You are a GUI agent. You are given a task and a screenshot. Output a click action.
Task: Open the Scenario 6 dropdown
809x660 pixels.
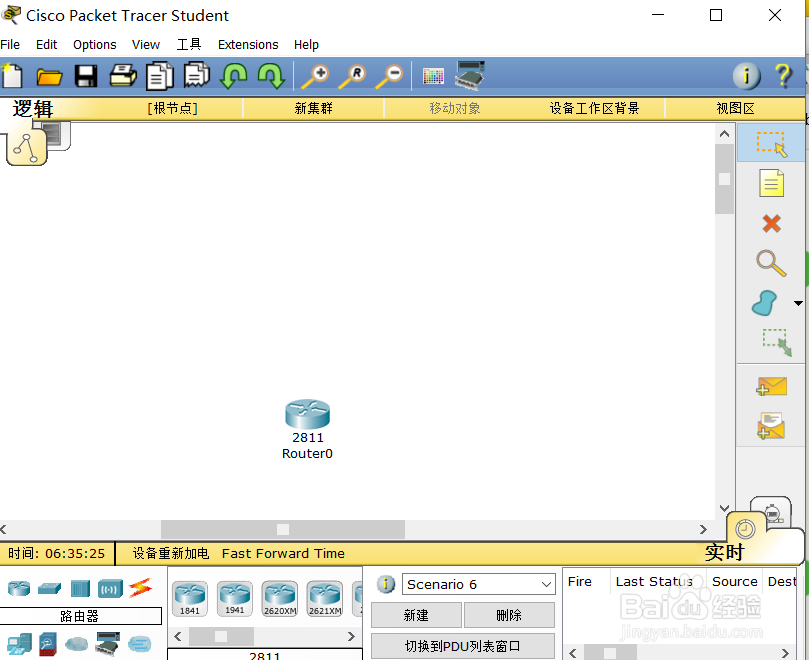tap(478, 584)
